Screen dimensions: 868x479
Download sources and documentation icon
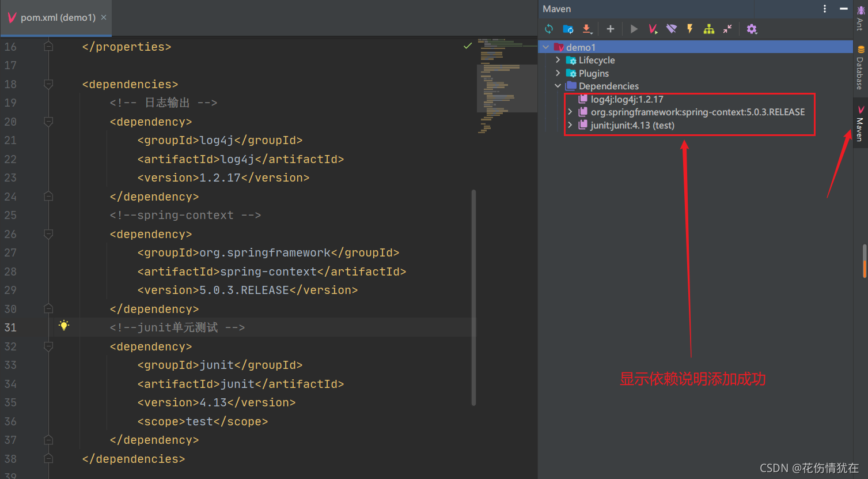(x=587, y=29)
